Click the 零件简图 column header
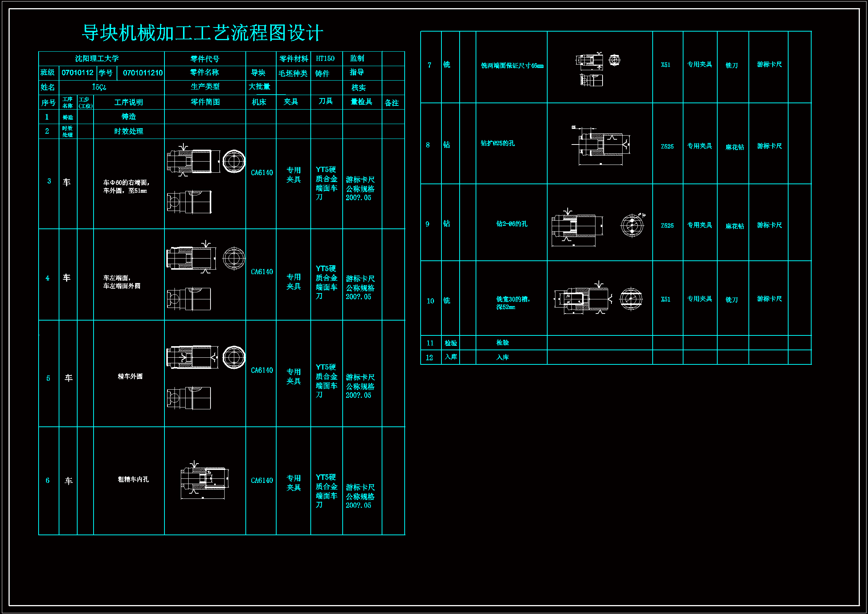The height and width of the screenshot is (614, 868). pyautogui.click(x=205, y=102)
